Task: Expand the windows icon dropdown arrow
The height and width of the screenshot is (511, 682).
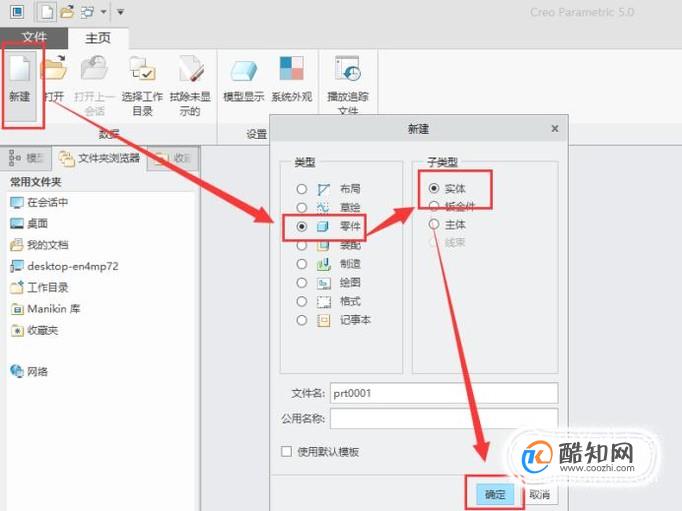Action: point(103,12)
